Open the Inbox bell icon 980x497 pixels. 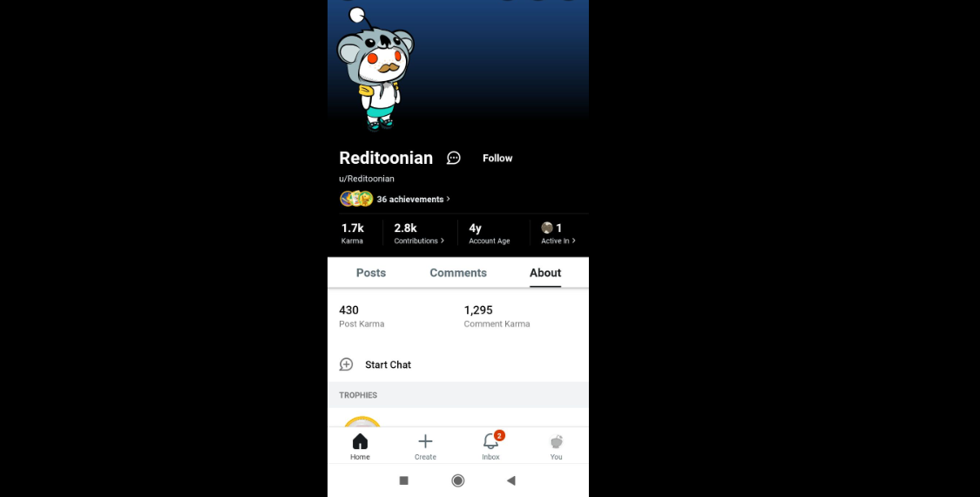point(491,441)
